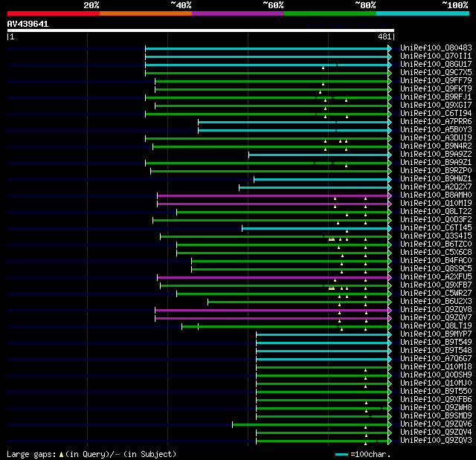476x460 pixels.
Task: Select the UniRef100_B9N4R2 label
Action: [436, 146]
